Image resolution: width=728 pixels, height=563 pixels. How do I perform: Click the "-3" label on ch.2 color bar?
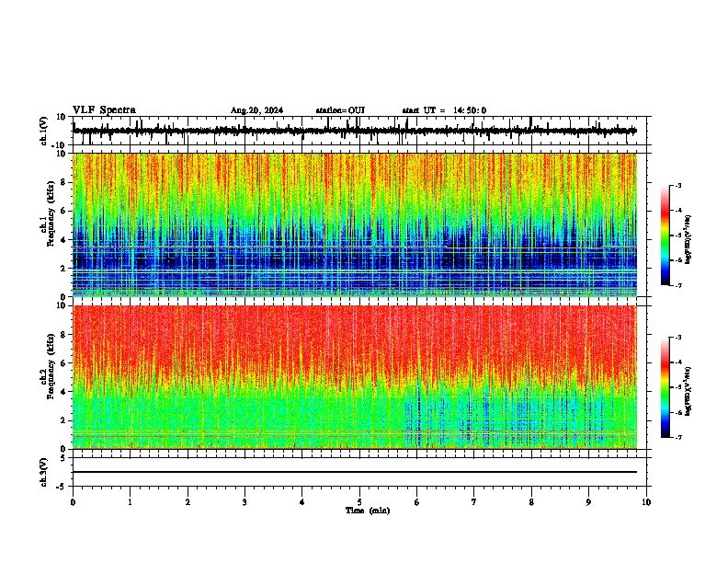678,338
